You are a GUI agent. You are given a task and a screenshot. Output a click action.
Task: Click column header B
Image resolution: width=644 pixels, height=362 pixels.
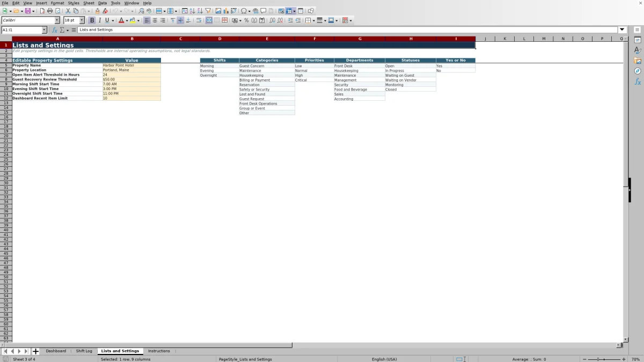(131, 39)
